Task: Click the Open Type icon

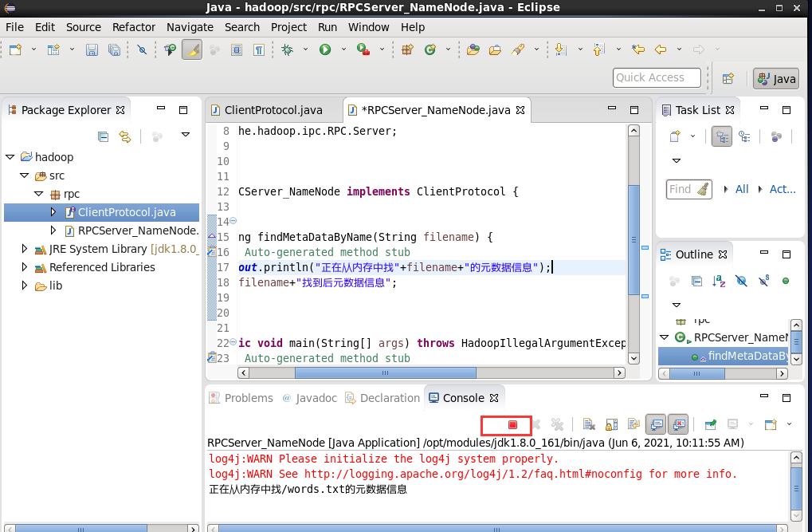Action: (473, 49)
